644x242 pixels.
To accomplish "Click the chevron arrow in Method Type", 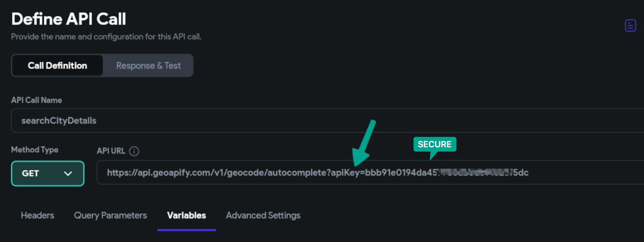I will click(x=68, y=174).
